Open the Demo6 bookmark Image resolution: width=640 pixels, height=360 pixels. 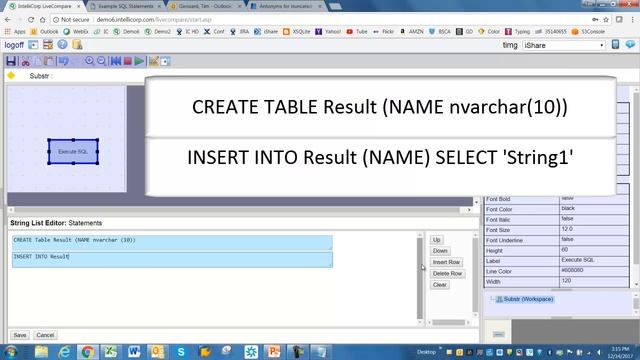point(127,31)
